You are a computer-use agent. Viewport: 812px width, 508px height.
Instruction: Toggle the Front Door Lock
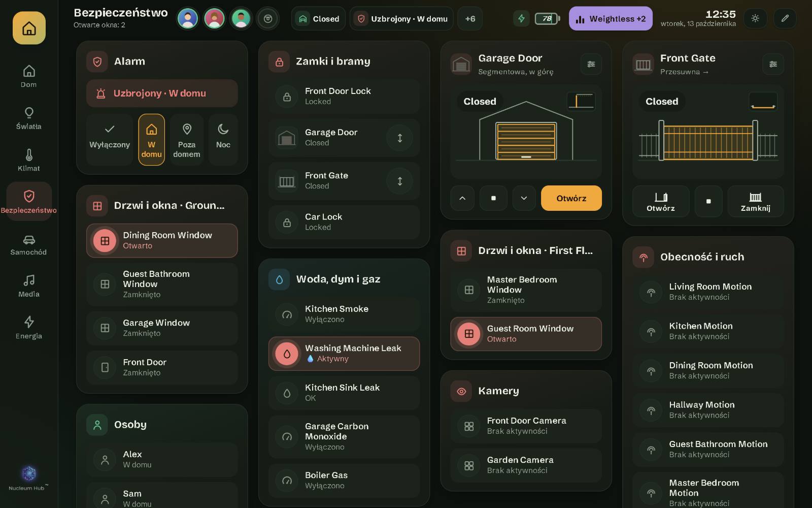coord(344,96)
